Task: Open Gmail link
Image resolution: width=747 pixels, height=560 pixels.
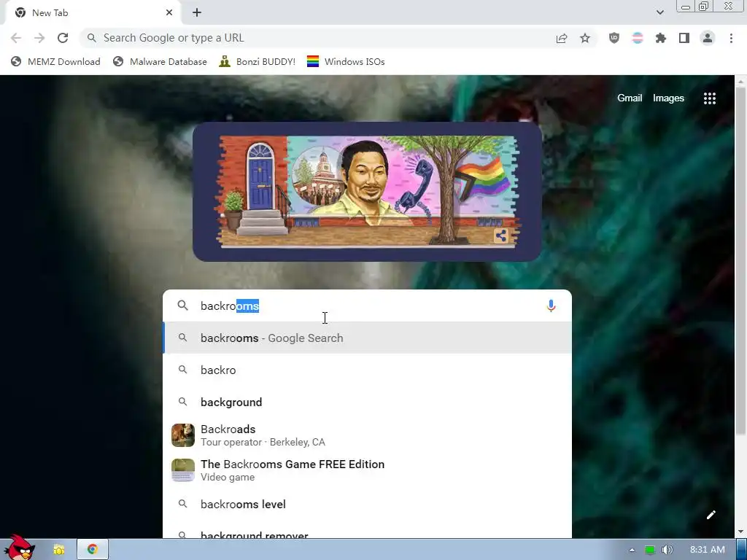Action: pyautogui.click(x=630, y=98)
